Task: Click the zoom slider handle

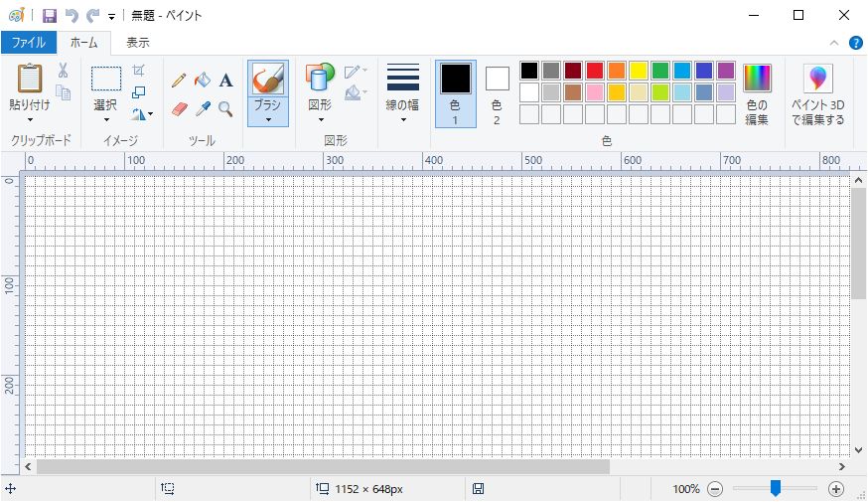Action: (x=776, y=488)
